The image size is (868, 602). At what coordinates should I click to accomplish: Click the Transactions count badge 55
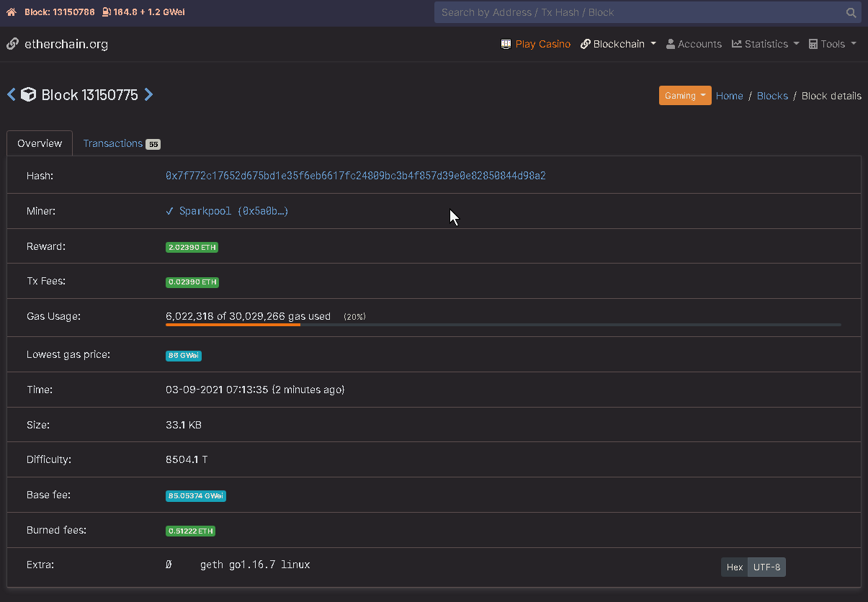[x=153, y=144]
